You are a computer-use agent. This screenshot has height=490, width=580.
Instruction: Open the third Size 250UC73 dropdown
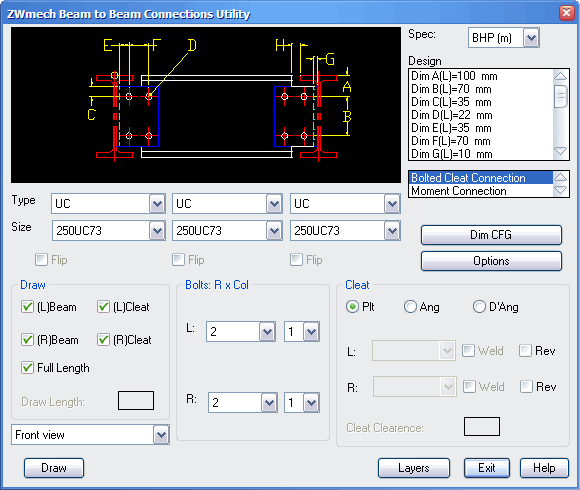[345, 230]
